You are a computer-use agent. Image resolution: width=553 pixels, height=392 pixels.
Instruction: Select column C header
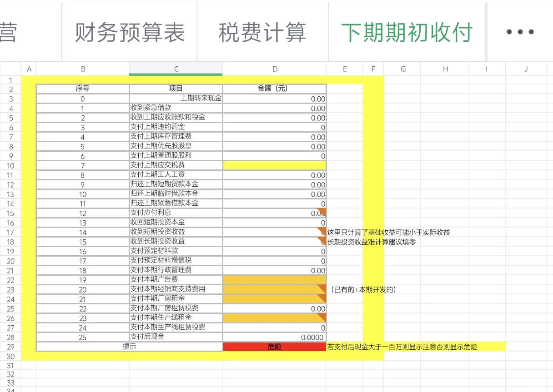(176, 69)
